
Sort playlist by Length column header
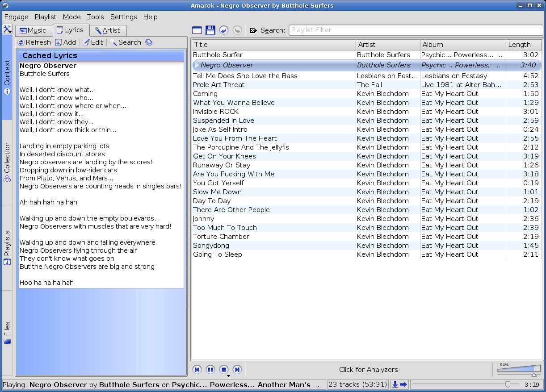(524, 45)
